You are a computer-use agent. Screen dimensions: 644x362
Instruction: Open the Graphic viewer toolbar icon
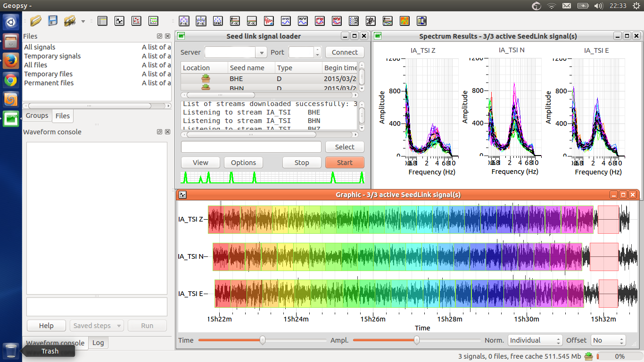[119, 21]
